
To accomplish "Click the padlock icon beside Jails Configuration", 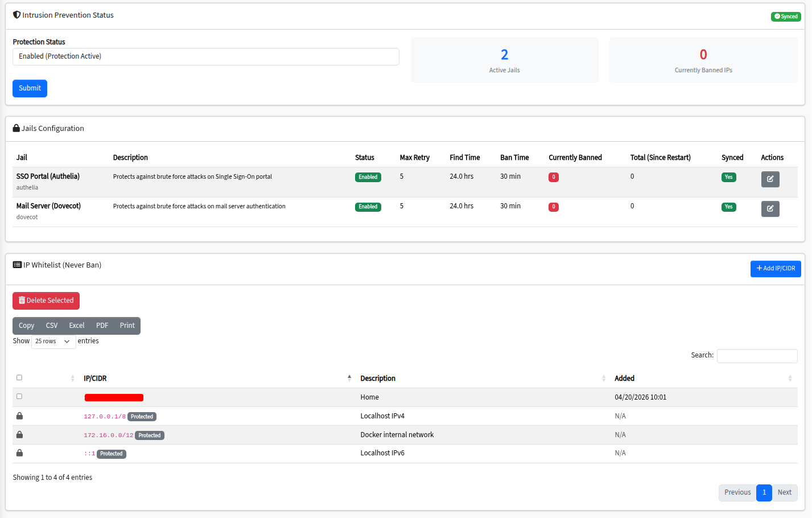I will [x=17, y=128].
